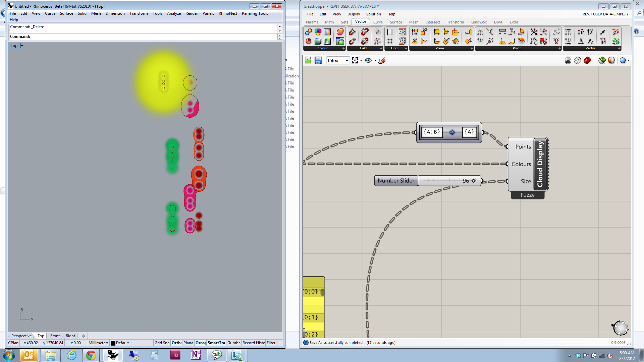Viewport: 644px width, 362px height.
Task: Open the Transform menu in Rhino
Action: point(139,13)
